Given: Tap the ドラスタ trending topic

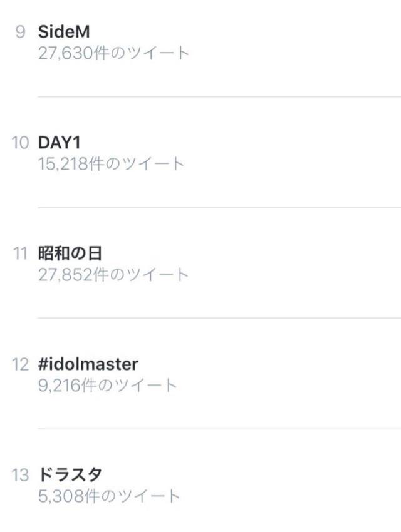Looking at the screenshot, I should click(x=70, y=475).
